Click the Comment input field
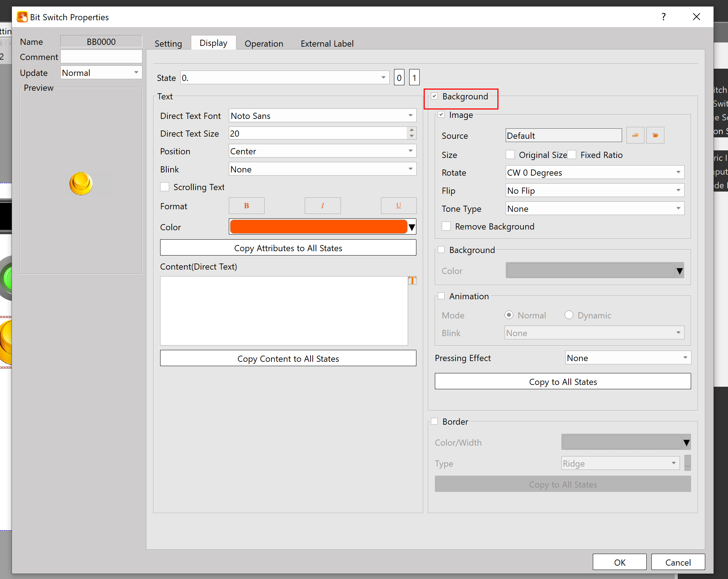 101,57
